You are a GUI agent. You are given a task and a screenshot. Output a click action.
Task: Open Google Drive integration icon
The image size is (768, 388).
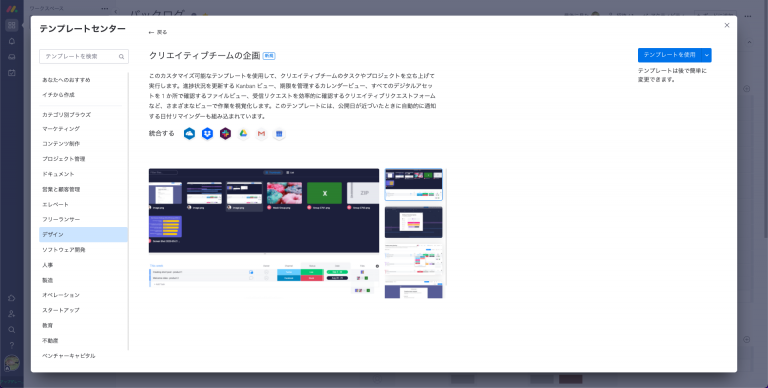tap(243, 133)
